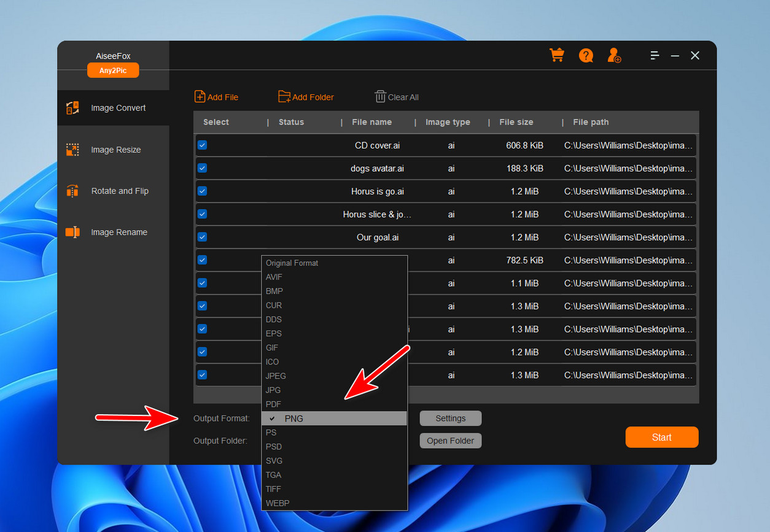The image size is (770, 532).
Task: Select WEBP from the format list
Action: [x=334, y=503]
